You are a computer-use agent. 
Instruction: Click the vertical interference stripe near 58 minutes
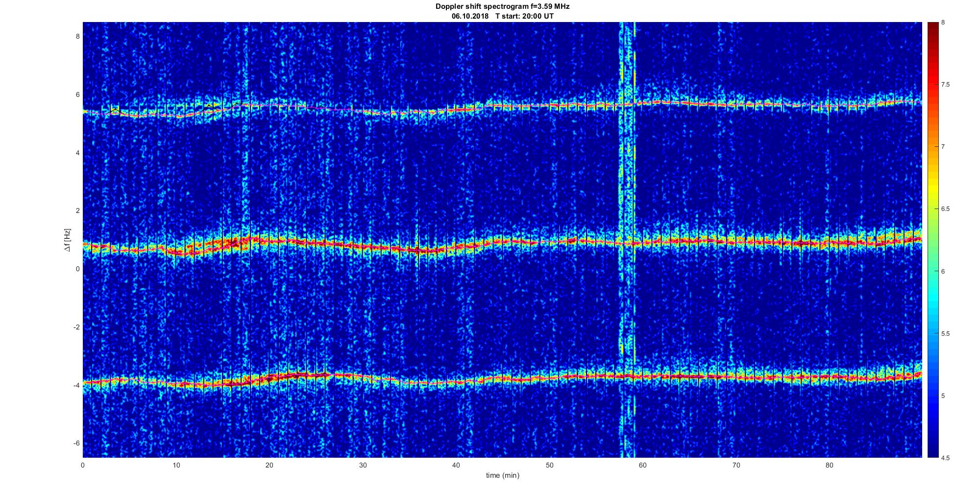click(x=626, y=240)
